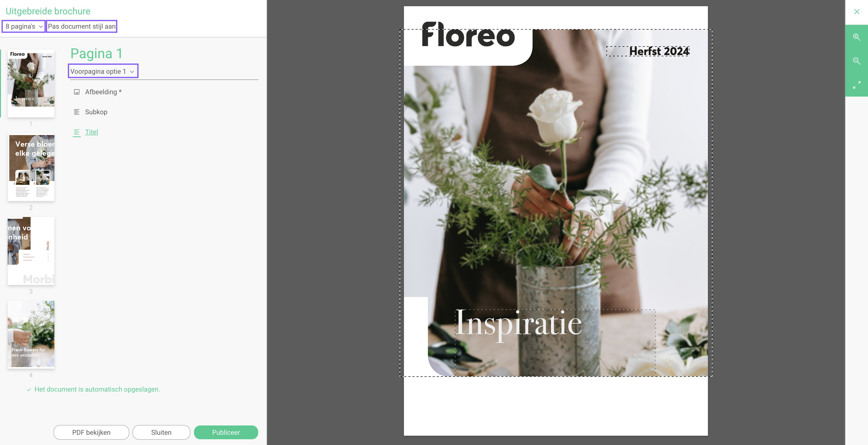Click the zoom in magnifier icon
This screenshot has width=868, height=445.
(x=857, y=37)
